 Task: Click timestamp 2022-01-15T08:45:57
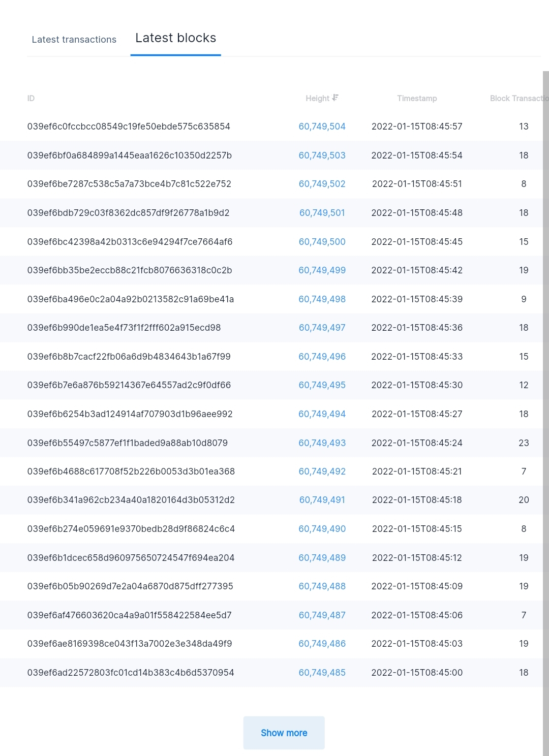click(x=417, y=127)
